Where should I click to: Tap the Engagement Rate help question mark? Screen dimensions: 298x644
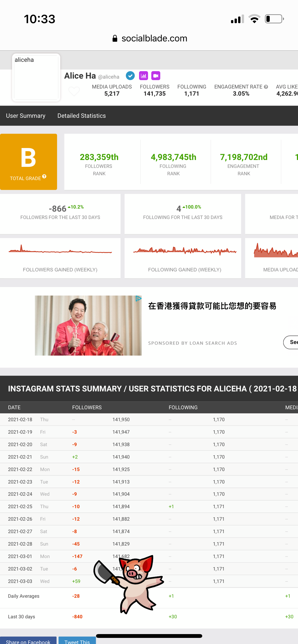(266, 87)
